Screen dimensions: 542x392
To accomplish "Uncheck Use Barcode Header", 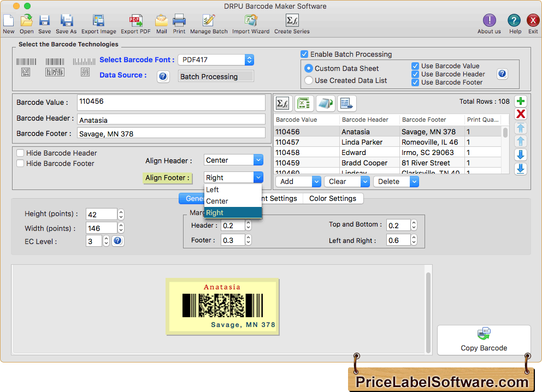I will click(415, 74).
